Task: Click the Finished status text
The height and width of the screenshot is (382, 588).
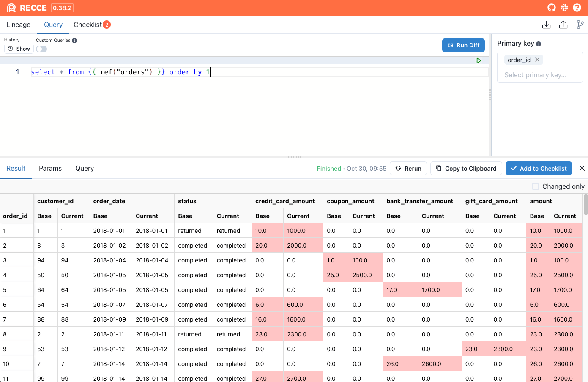Action: click(x=329, y=169)
